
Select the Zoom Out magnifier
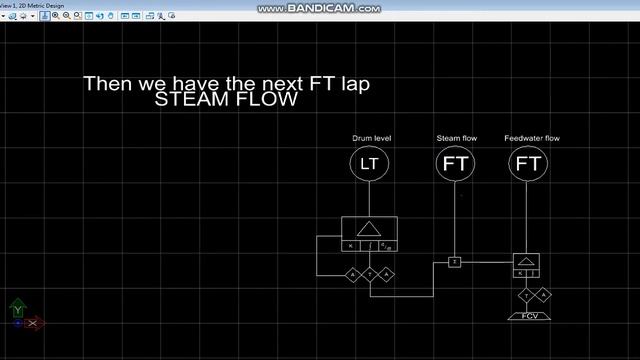(x=67, y=16)
